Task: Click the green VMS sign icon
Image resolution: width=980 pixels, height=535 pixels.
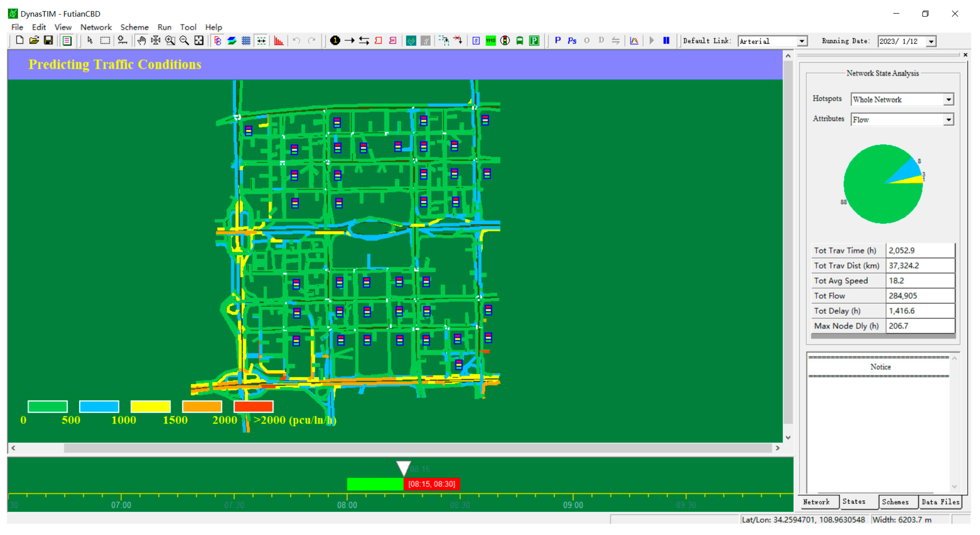Action: click(491, 40)
